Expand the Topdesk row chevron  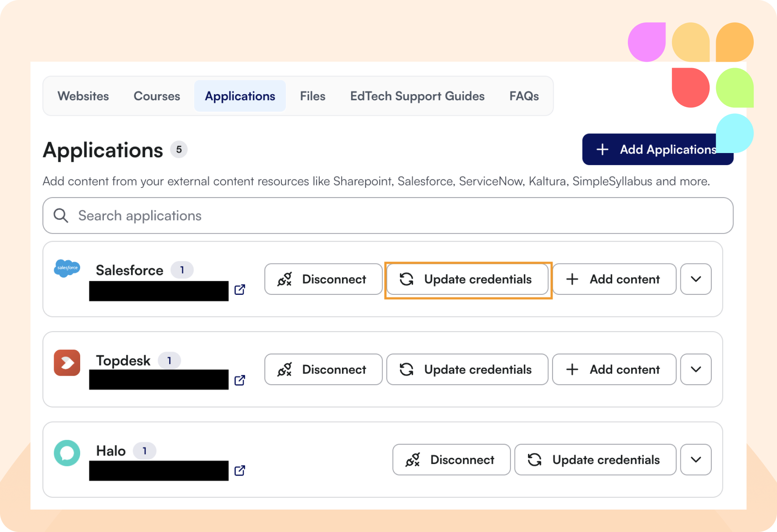(x=696, y=369)
